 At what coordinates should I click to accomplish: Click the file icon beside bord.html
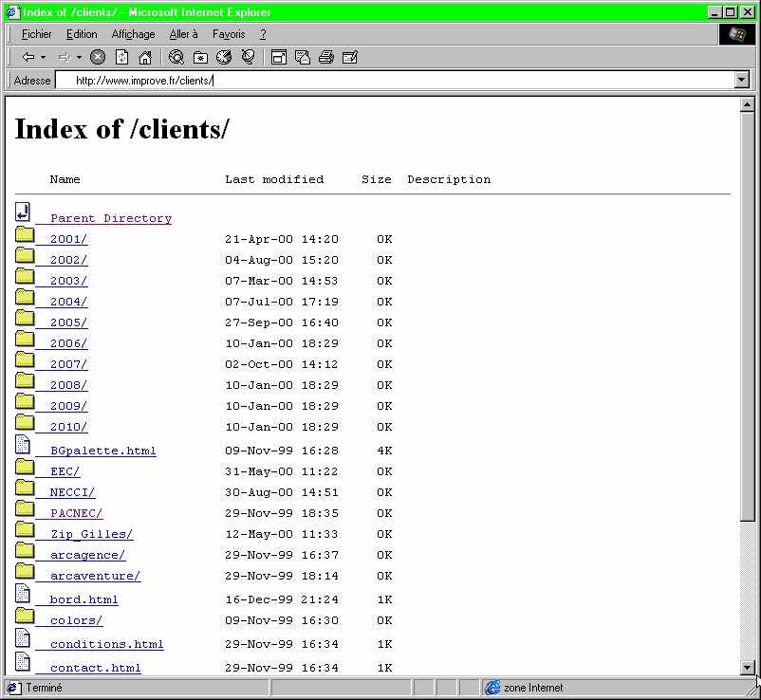(x=23, y=593)
